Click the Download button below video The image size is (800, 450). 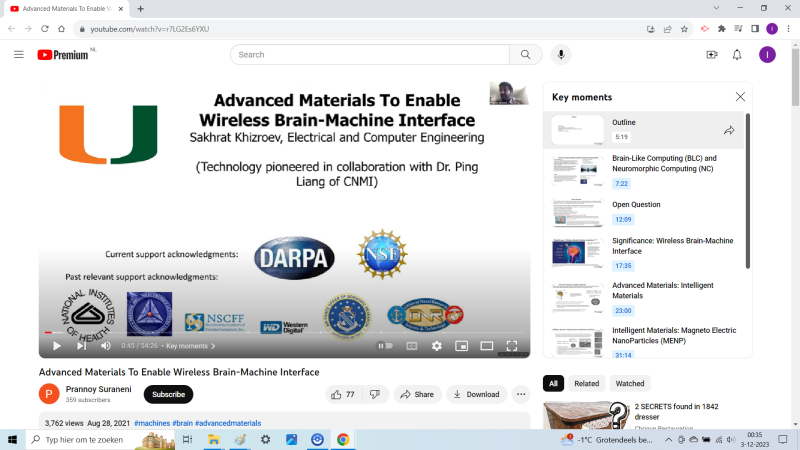click(x=476, y=394)
